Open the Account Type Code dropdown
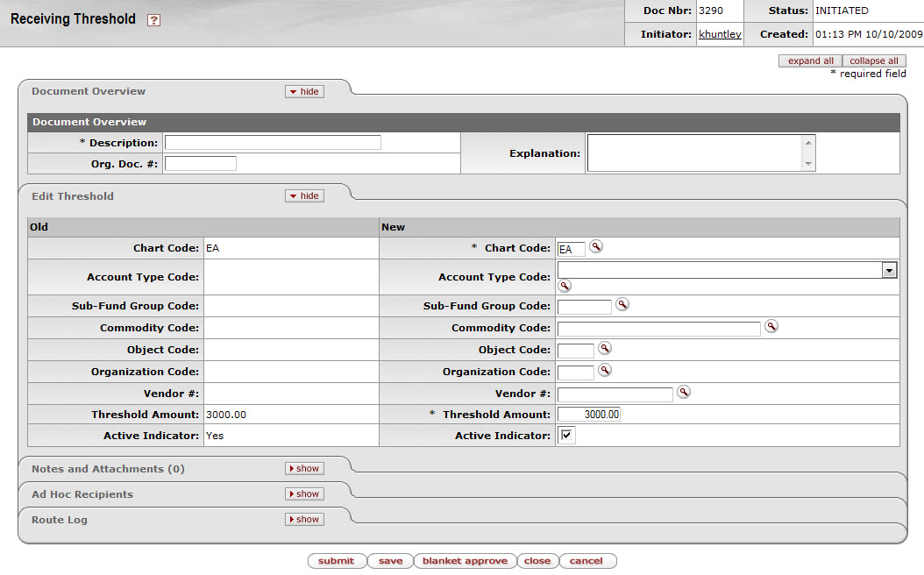Screen dimensions: 924x575 pyautogui.click(x=889, y=270)
